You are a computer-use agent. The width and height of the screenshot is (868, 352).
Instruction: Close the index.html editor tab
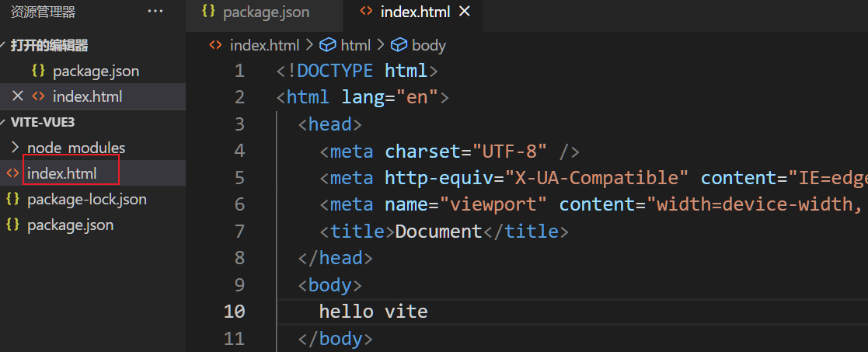tap(465, 12)
